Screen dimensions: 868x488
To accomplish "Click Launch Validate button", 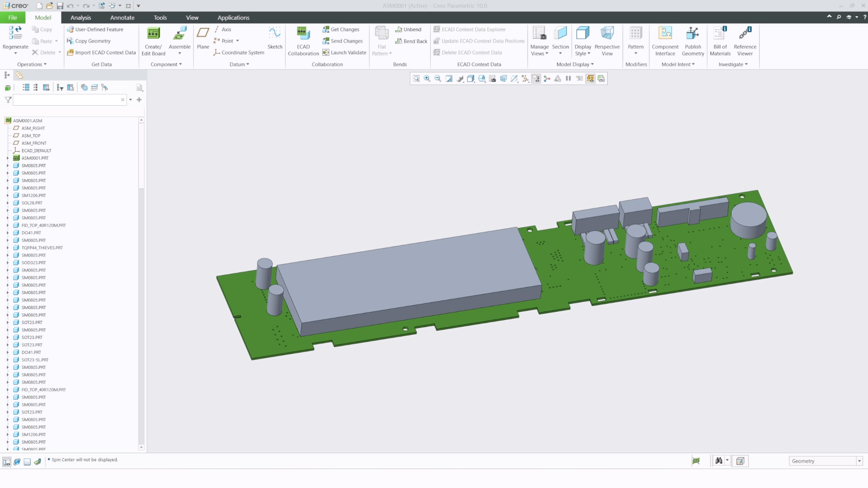I will 344,53.
